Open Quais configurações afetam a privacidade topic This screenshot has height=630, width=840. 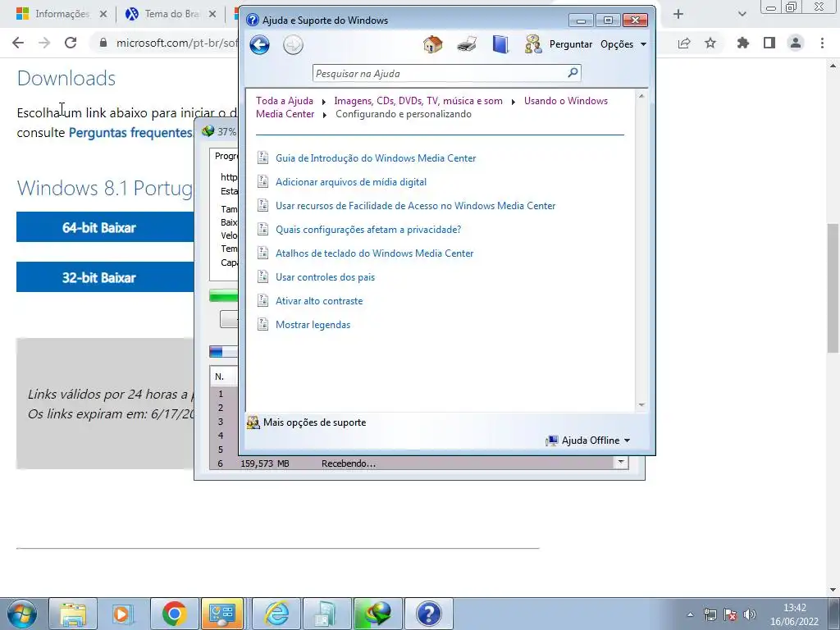[x=368, y=230]
